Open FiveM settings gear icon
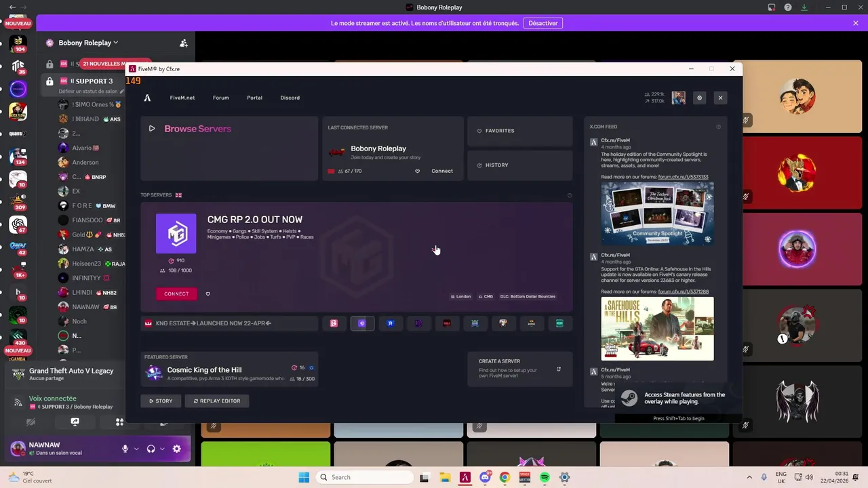This screenshot has width=868, height=488. tap(700, 98)
